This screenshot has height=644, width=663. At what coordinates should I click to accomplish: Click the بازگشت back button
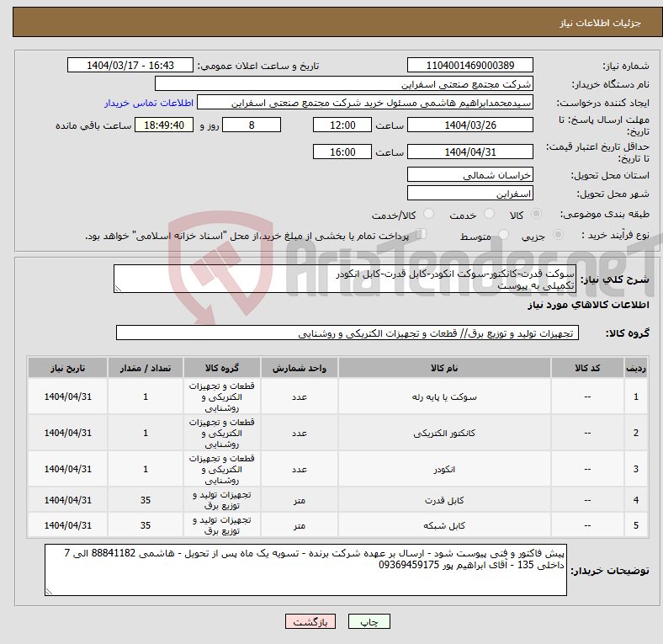[310, 621]
